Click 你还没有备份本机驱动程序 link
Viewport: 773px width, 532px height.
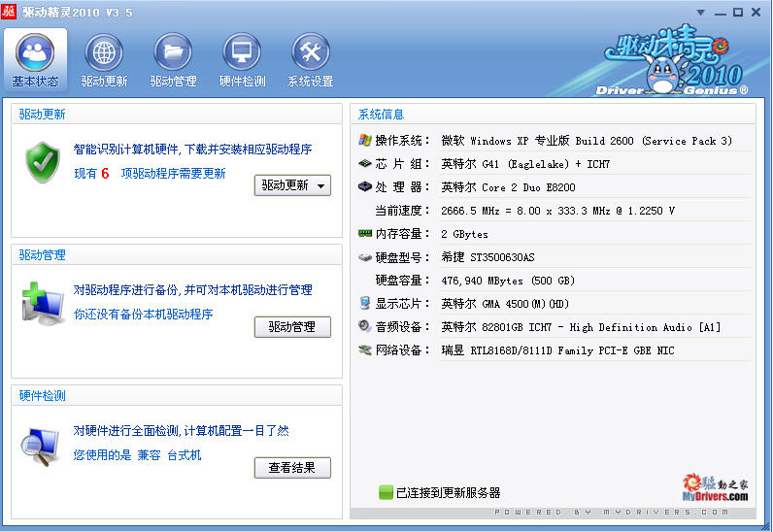tap(143, 315)
